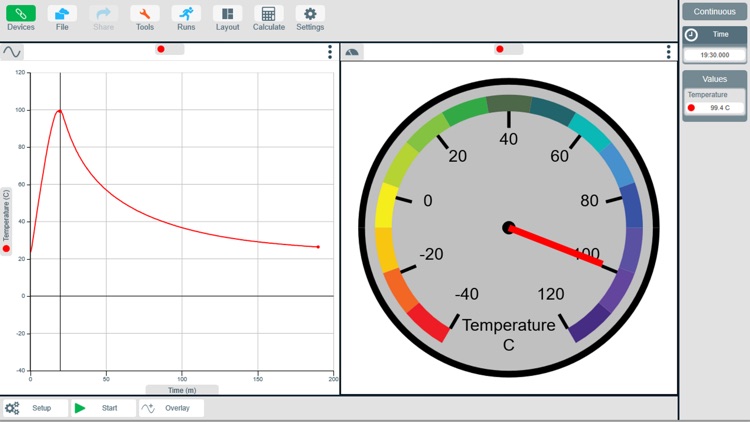
Task: Toggle the Temperature red dot in Values
Action: coord(691,108)
